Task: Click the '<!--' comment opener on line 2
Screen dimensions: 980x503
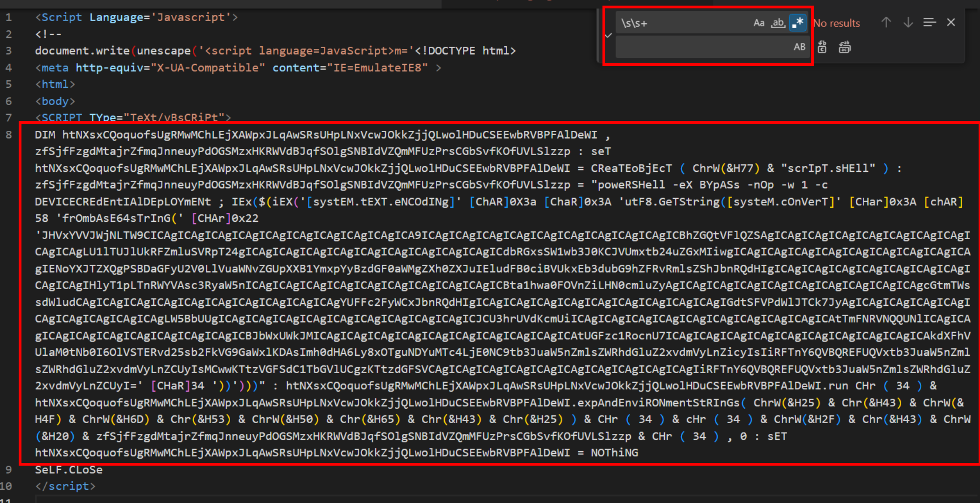Action: (x=48, y=34)
